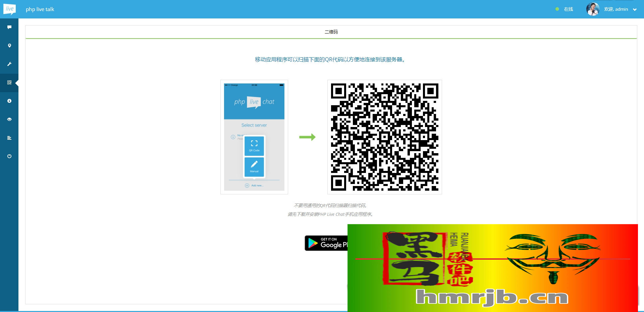Click the live logo in header
The height and width of the screenshot is (312, 644).
coord(9,9)
